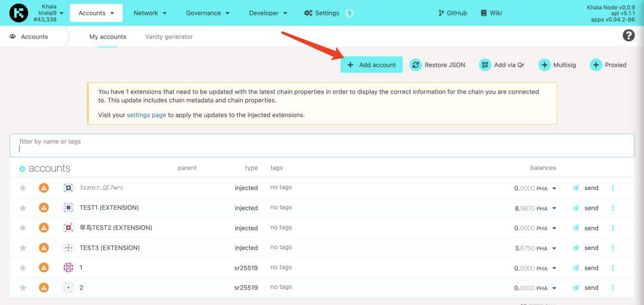Click Restore JSON button

pos(438,65)
